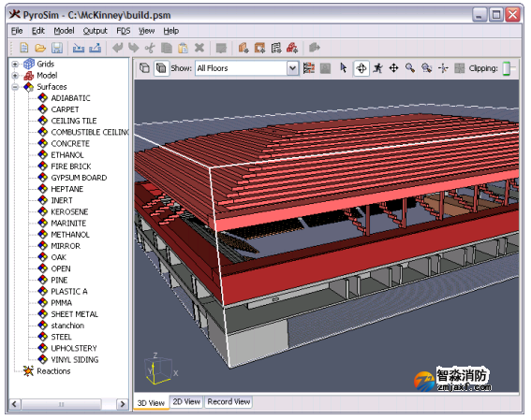This screenshot has width=531, height=420.
Task: Select the CEILING TILE surface
Action: [74, 121]
